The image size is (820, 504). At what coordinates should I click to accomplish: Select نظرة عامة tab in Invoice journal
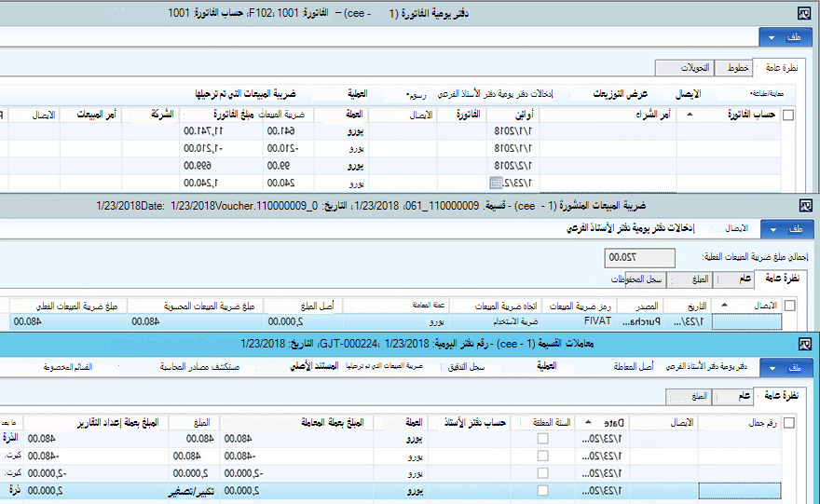coord(781,67)
